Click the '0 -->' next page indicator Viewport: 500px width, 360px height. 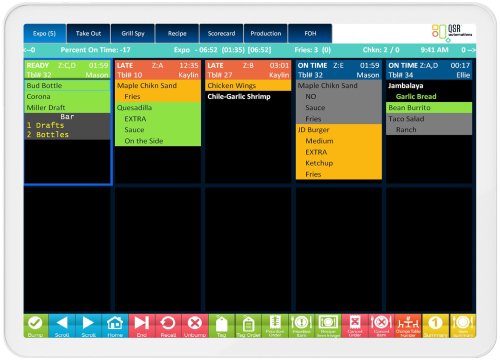tap(468, 50)
